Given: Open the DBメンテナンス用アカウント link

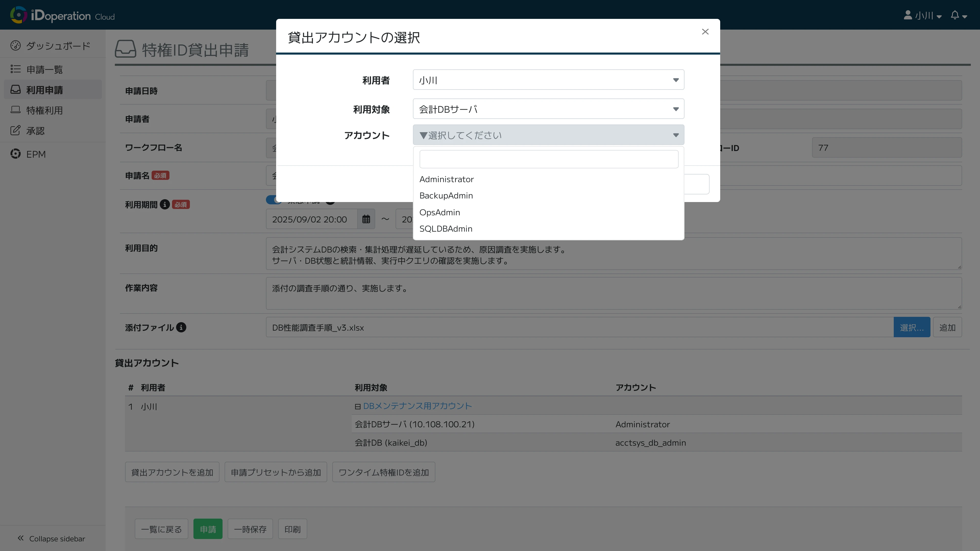Looking at the screenshot, I should pos(417,406).
